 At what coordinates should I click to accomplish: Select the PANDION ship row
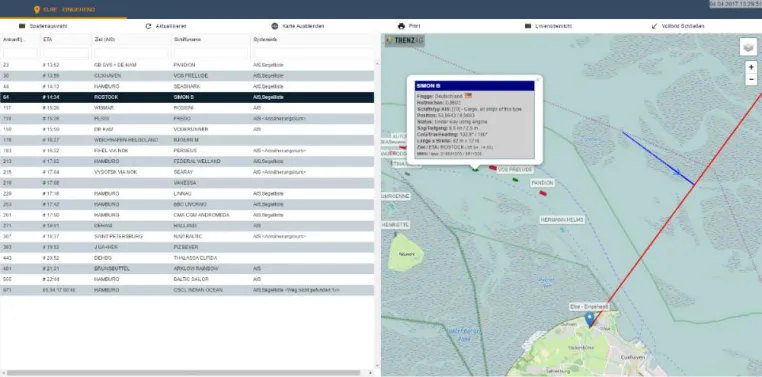[x=187, y=65]
